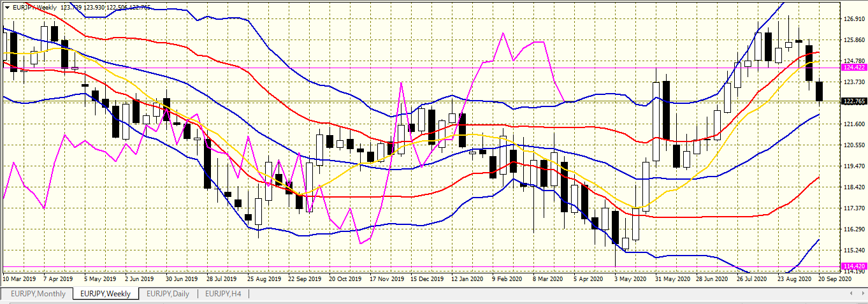Click the 120.550 price scale value
The image size is (868, 304).
coord(853,145)
